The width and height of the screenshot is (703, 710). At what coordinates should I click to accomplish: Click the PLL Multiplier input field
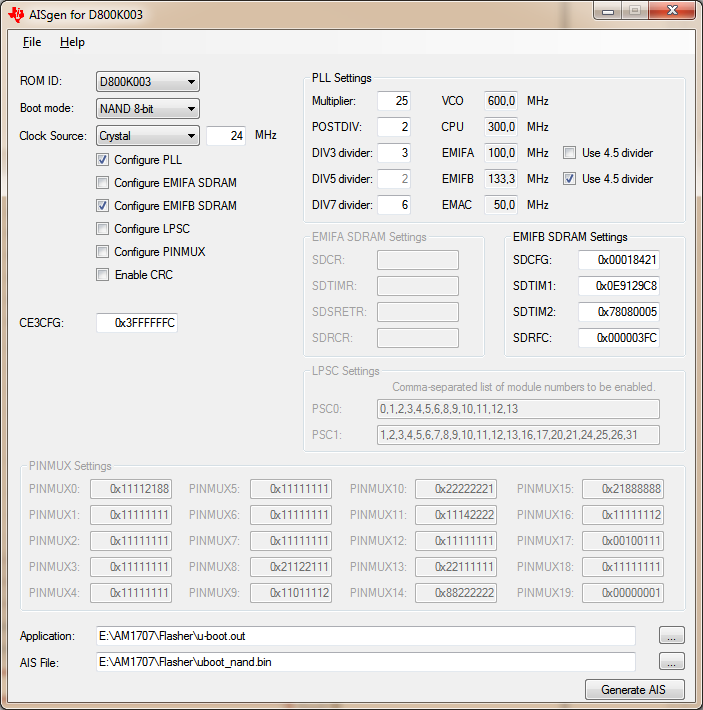pyautogui.click(x=395, y=101)
